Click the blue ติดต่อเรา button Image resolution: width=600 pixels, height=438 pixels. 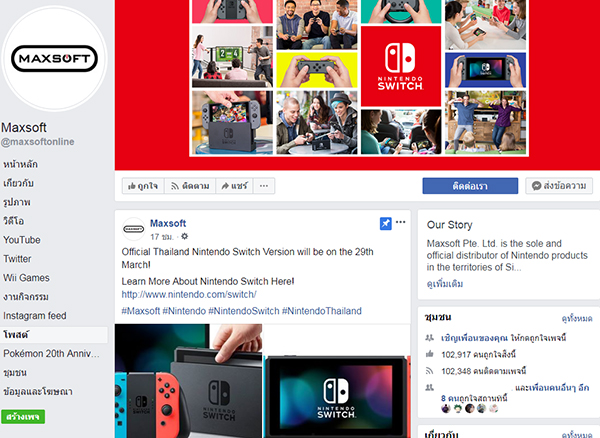(x=470, y=186)
